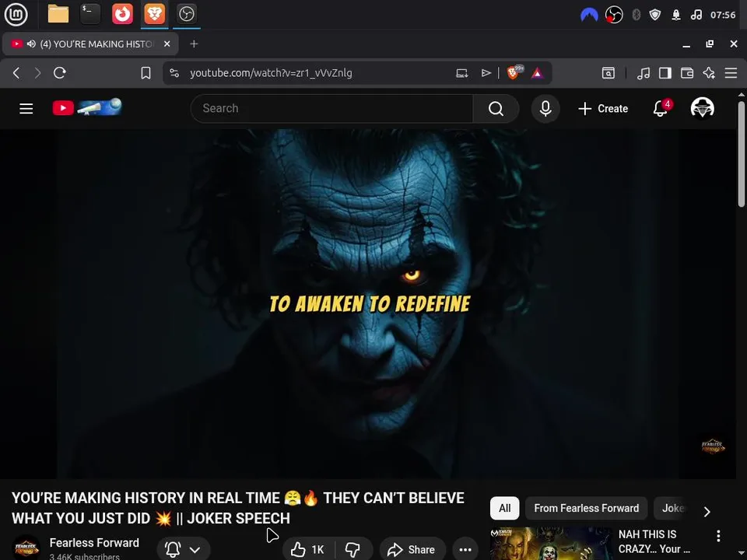747x560 pixels.
Task: Open YouTube guide hamburger menu
Action: [x=26, y=109]
